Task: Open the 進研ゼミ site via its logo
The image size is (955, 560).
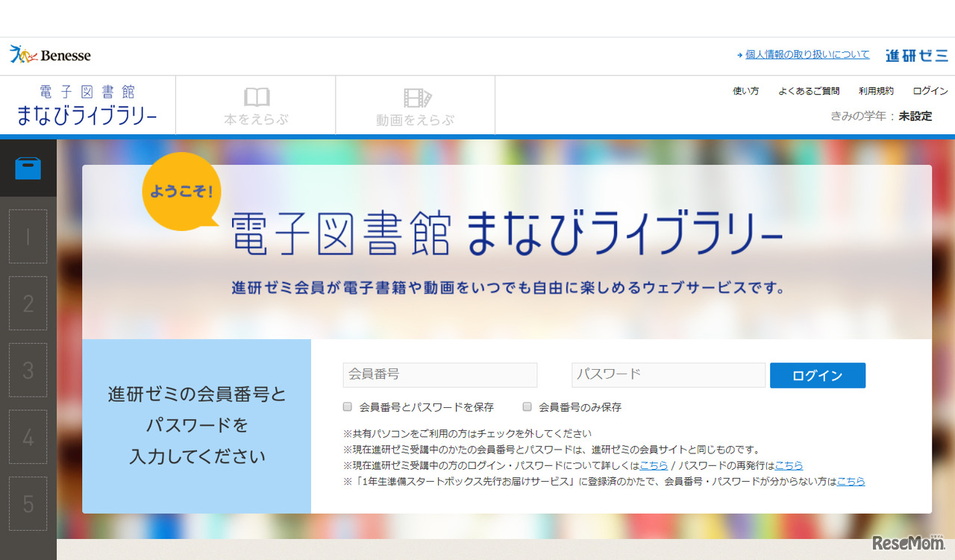Action: (916, 54)
